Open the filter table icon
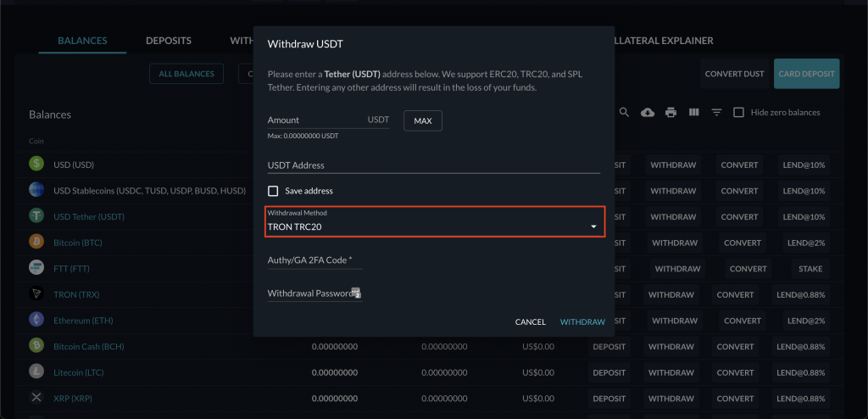The image size is (868, 419). point(716,113)
